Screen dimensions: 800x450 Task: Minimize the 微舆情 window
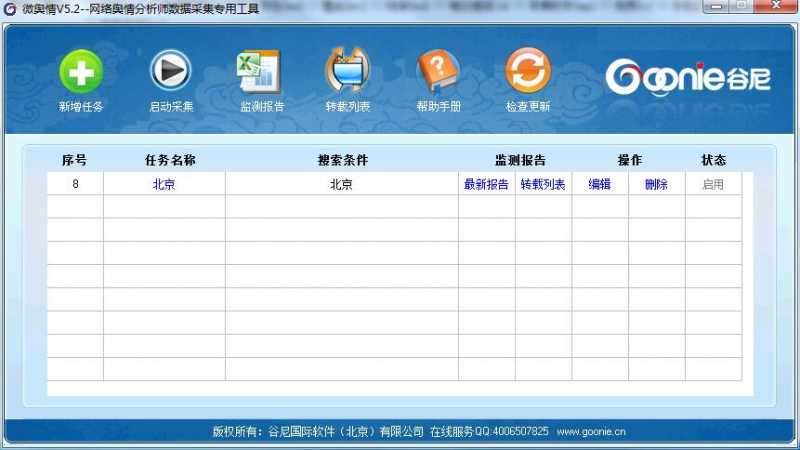[717, 6]
